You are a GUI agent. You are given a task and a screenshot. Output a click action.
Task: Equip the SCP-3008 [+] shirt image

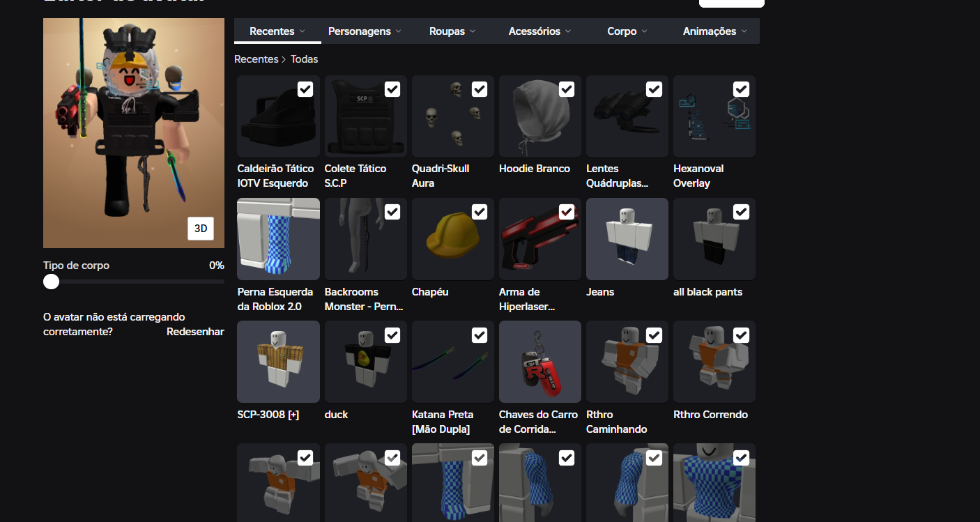coord(278,362)
